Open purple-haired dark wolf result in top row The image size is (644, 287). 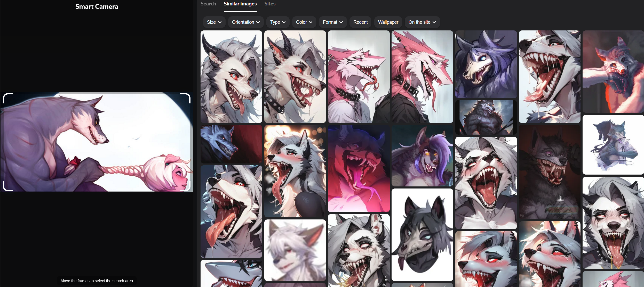pos(486,64)
